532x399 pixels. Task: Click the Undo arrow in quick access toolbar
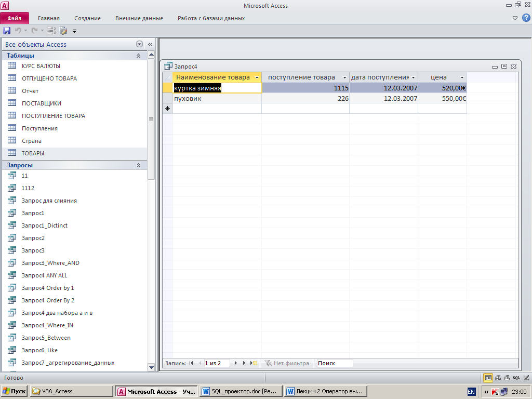coord(18,31)
